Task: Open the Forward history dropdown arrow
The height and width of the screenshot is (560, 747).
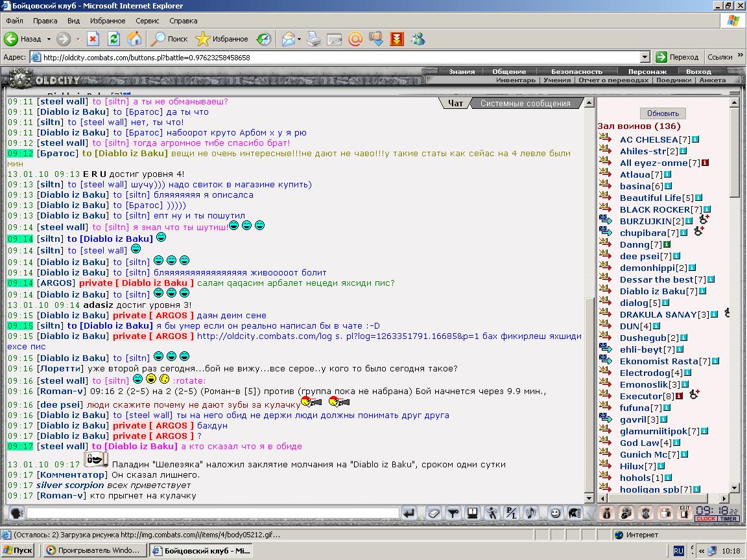Action: point(78,39)
